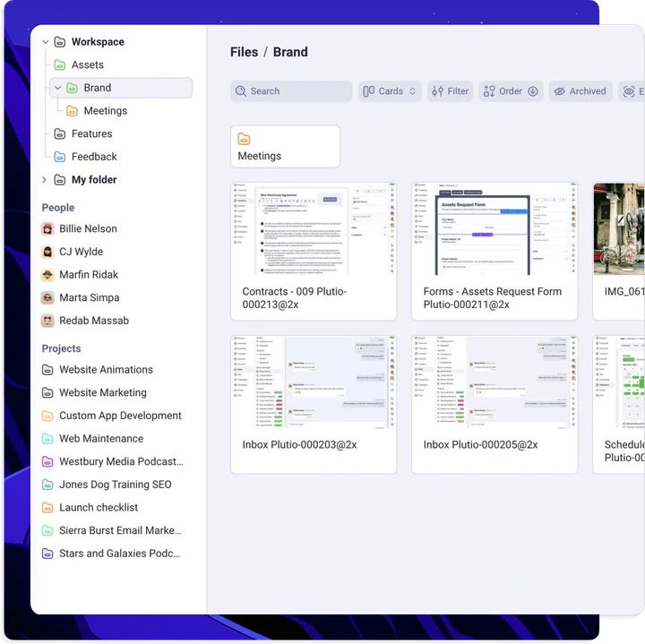Viewport: 645px width, 644px height.
Task: Collapse the Brand folder chevron
Action: click(58, 88)
